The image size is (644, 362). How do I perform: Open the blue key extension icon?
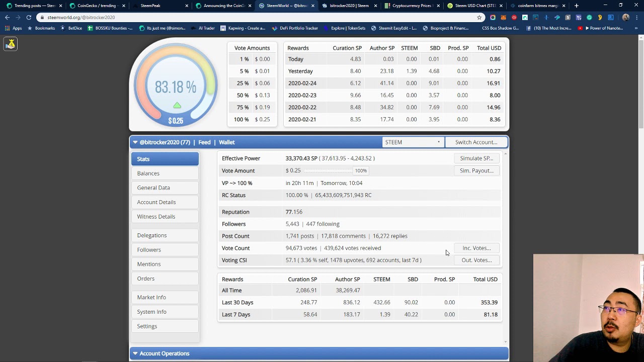pyautogui.click(x=557, y=18)
